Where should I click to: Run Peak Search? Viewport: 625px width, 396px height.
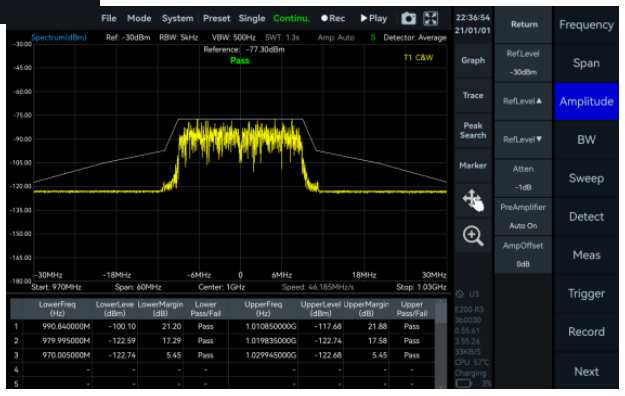[x=473, y=130]
